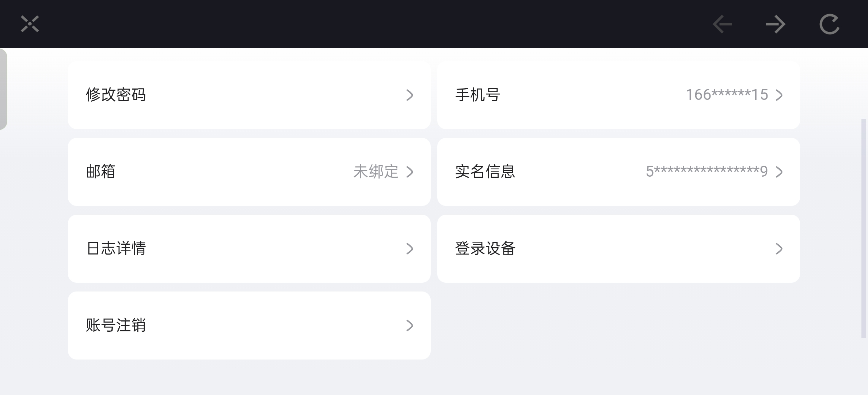Click the close X icon in top bar

click(x=30, y=24)
